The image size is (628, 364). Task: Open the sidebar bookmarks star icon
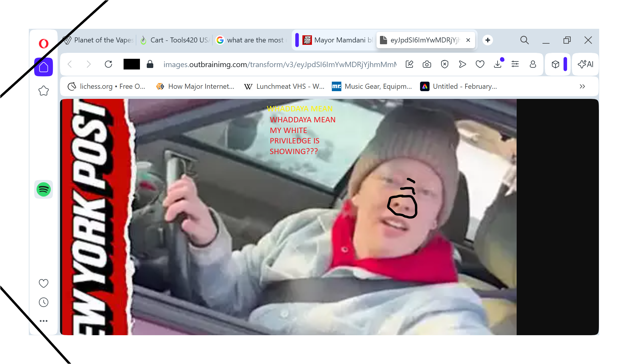click(44, 91)
